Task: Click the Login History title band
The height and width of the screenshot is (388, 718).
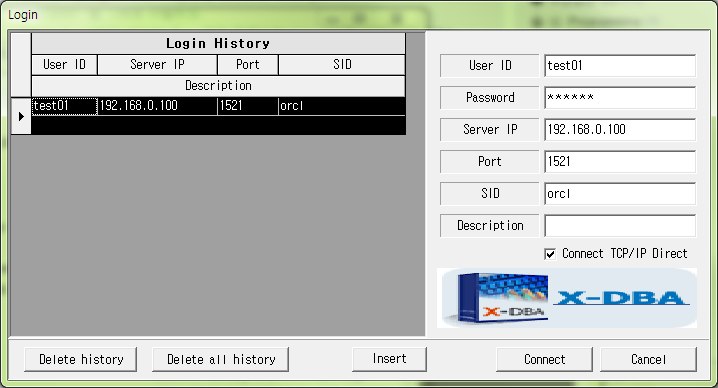Action: click(x=218, y=44)
